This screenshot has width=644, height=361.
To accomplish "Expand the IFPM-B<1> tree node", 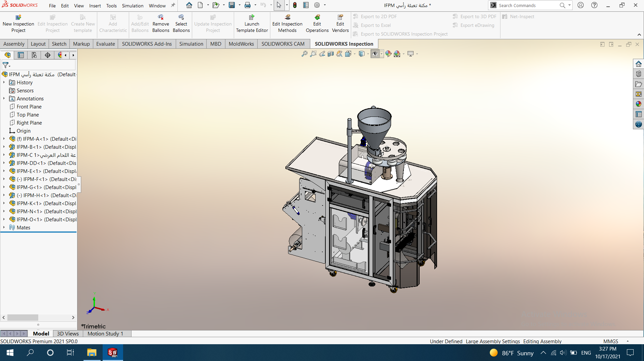I will (x=4, y=147).
